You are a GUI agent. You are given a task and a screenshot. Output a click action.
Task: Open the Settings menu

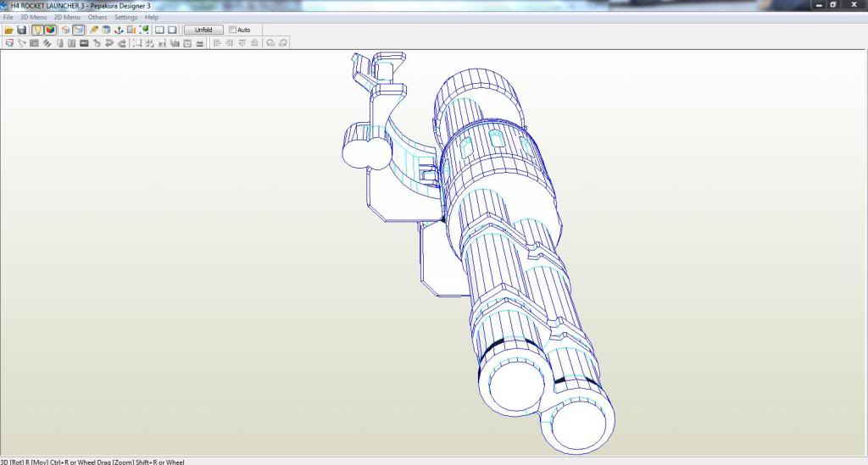125,17
